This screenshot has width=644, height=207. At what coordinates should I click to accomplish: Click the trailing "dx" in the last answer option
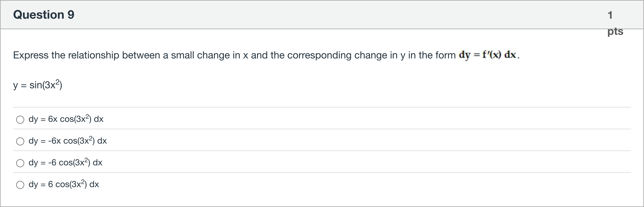point(94,184)
